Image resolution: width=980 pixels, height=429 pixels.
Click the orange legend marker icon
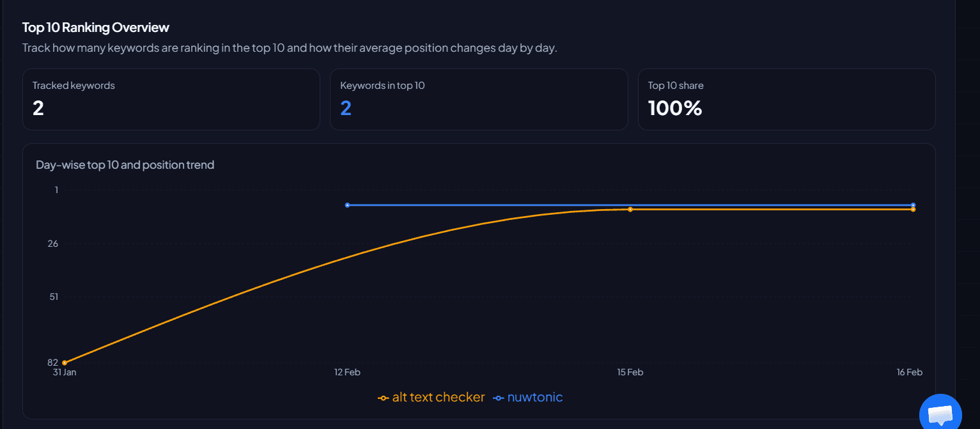click(x=382, y=397)
